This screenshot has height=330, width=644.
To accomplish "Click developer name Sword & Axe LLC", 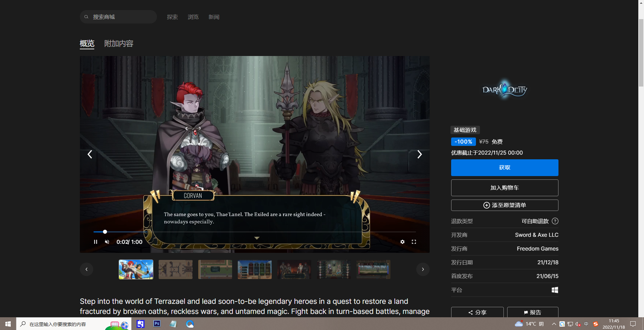I will click(x=537, y=235).
